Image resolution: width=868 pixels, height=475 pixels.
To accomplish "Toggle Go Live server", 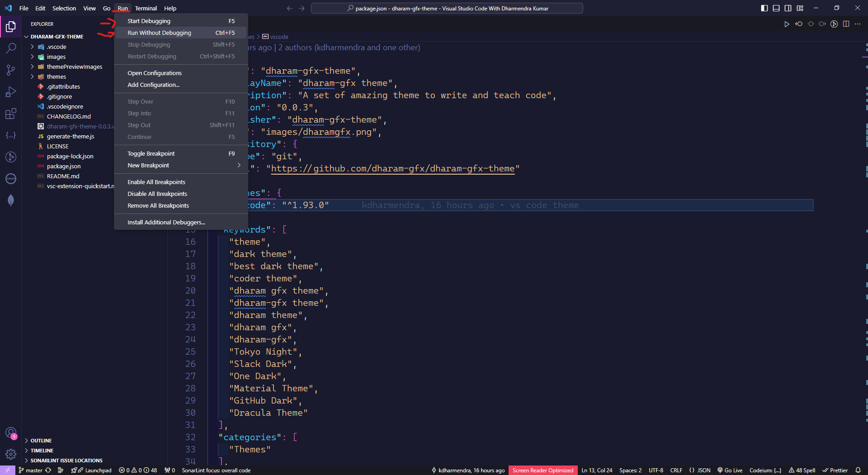I will click(730, 470).
